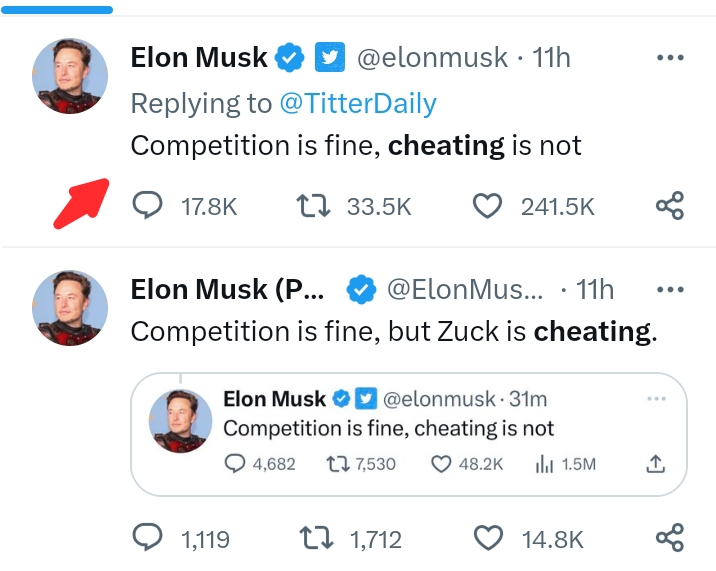Click the quoted tweet's upload share icon

coord(656,464)
